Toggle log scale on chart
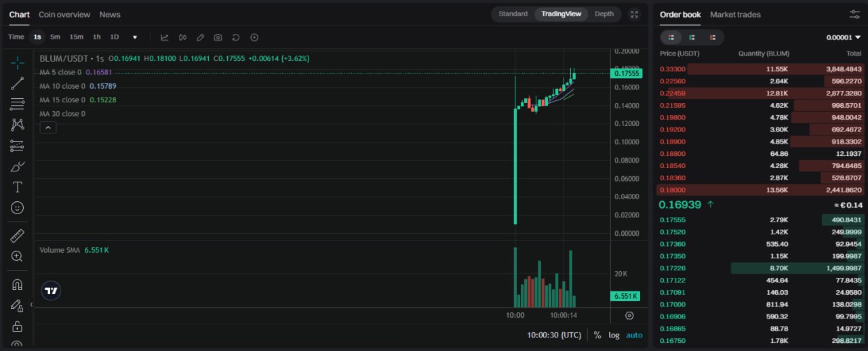Image resolution: width=868 pixels, height=351 pixels. pyautogui.click(x=614, y=335)
